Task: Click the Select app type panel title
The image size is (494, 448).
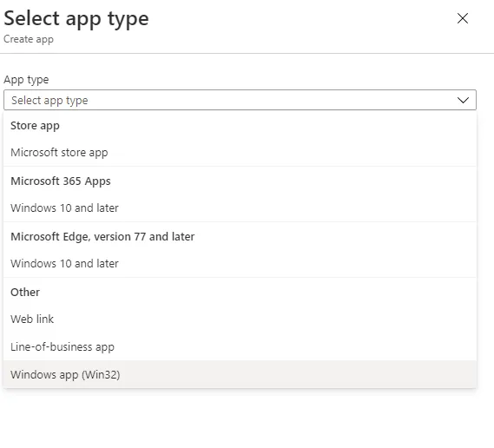Action: (x=76, y=19)
